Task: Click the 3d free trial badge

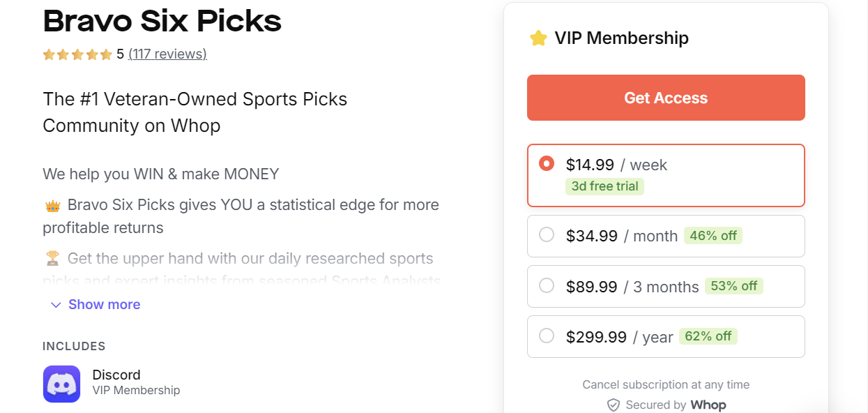Action: pos(604,186)
